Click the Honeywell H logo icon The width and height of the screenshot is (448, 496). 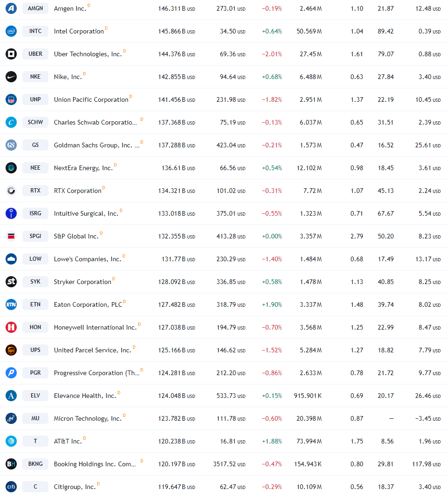click(11, 327)
